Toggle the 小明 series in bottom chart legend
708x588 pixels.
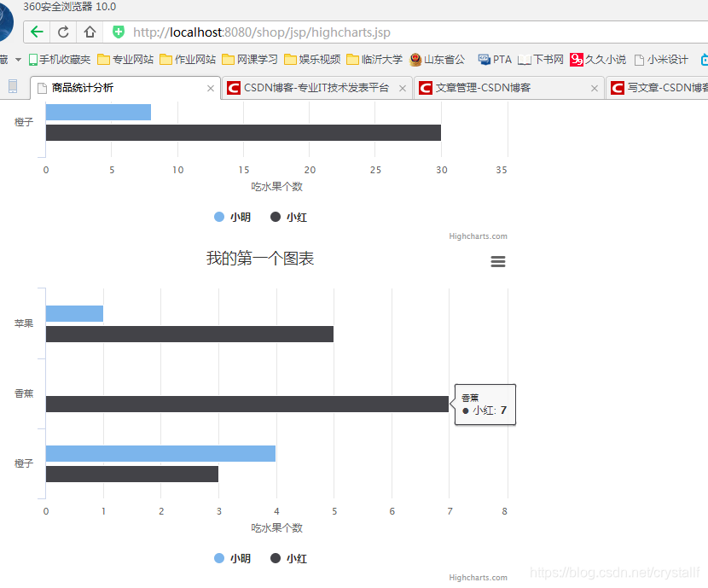coord(231,557)
